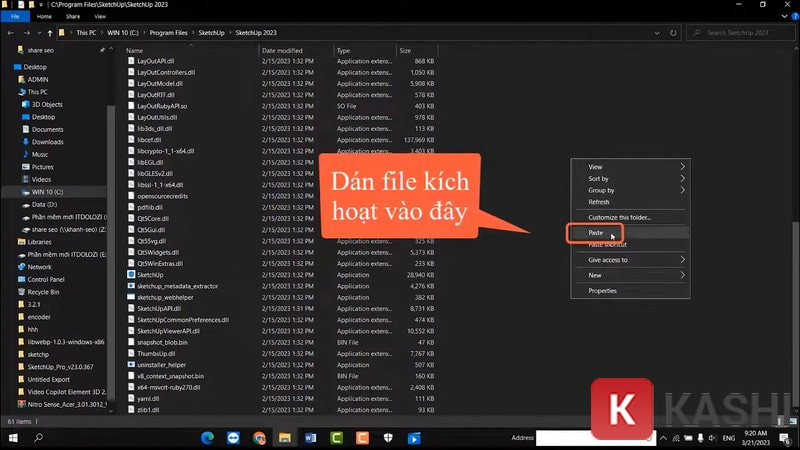Click Paste in the context menu
This screenshot has height=450, width=800.
pos(596,233)
